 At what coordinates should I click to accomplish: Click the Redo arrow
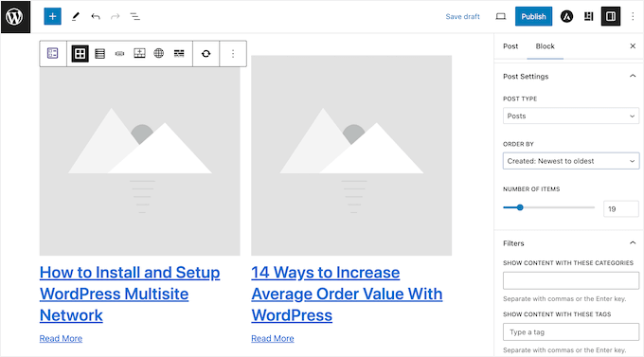[x=116, y=16]
